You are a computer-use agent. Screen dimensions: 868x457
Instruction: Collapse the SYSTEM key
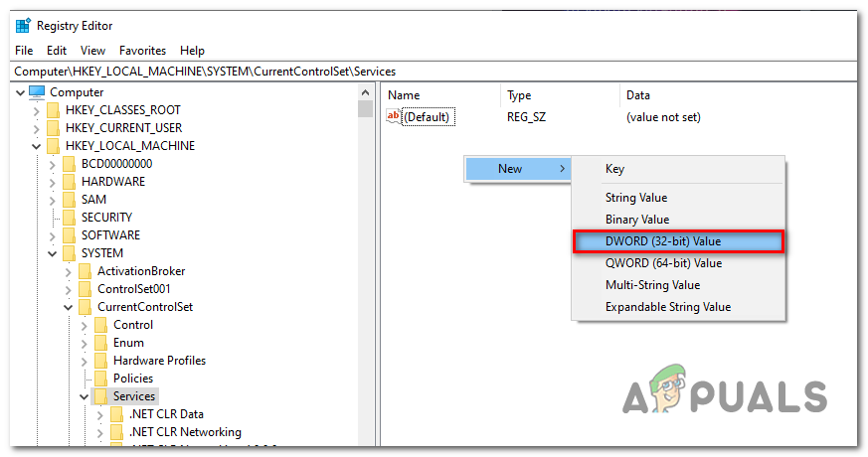pyautogui.click(x=53, y=254)
